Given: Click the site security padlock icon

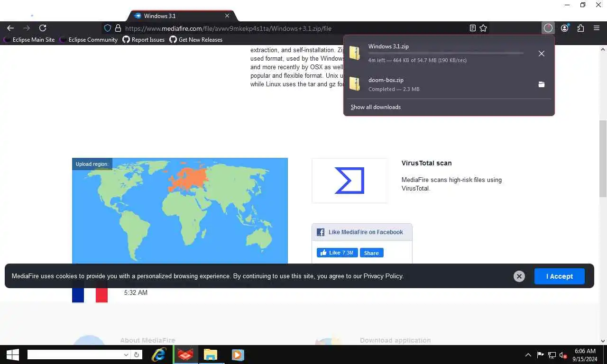Looking at the screenshot, I should pos(118,28).
